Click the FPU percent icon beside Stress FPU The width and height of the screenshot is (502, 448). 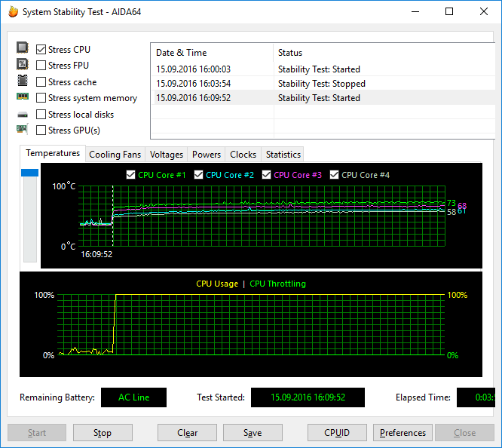click(22, 64)
